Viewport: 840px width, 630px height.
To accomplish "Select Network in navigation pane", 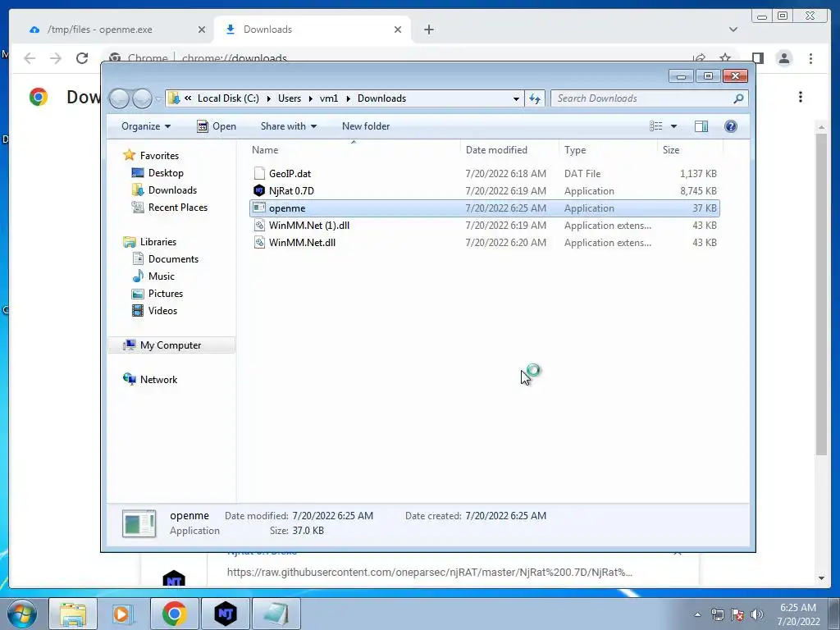I will point(158,379).
